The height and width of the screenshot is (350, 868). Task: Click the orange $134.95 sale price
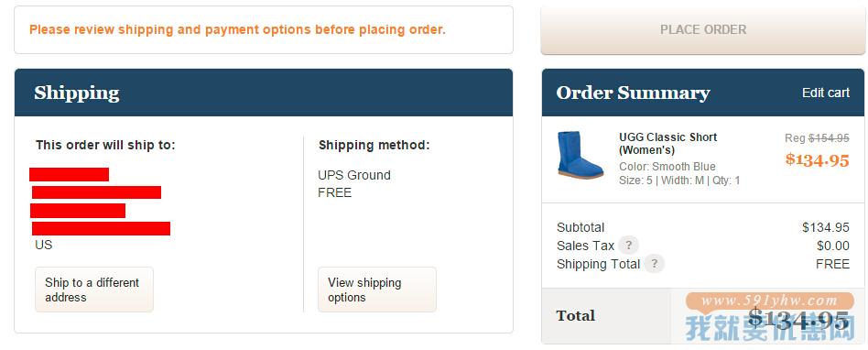pyautogui.click(x=817, y=159)
